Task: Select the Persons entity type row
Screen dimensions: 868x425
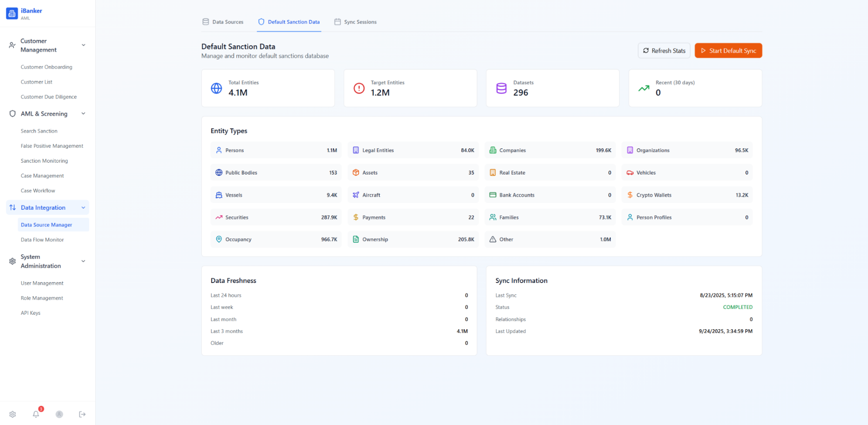Action: (x=276, y=150)
